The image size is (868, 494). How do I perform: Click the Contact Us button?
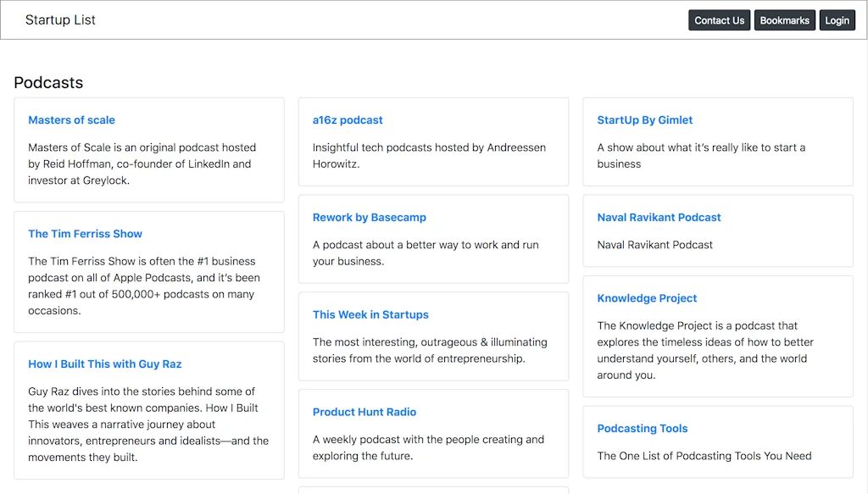coord(719,20)
